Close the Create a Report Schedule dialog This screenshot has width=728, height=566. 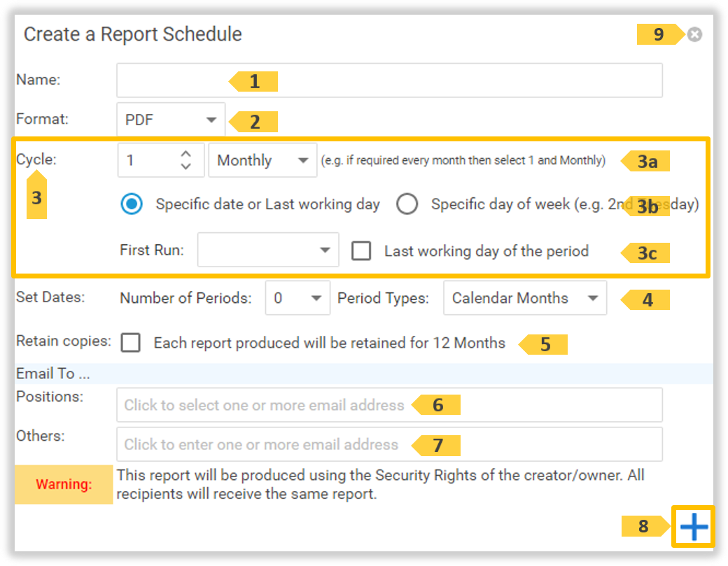pos(695,33)
